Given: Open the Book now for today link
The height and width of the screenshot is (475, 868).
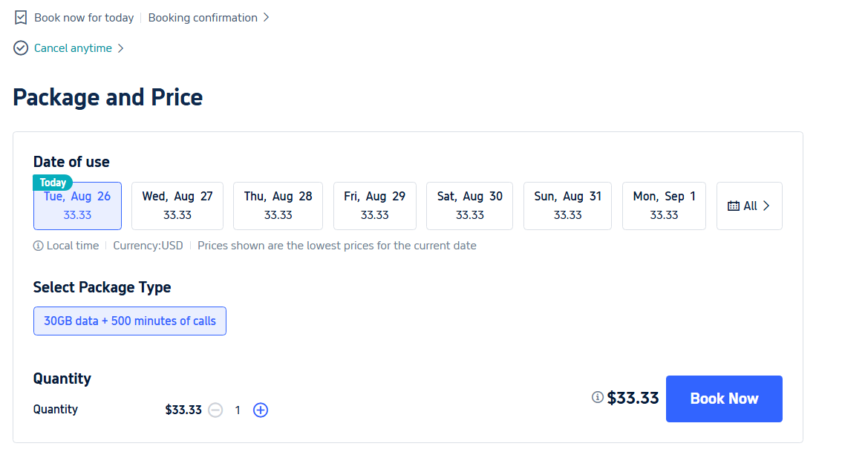Looking at the screenshot, I should [x=83, y=17].
